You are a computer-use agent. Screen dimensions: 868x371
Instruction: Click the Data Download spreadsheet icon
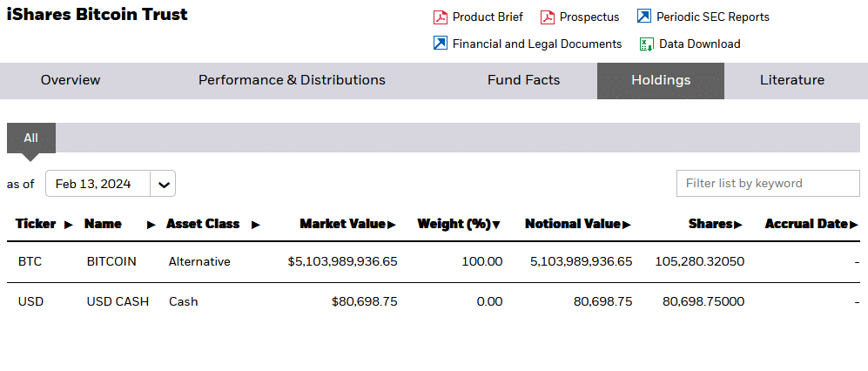(x=647, y=44)
